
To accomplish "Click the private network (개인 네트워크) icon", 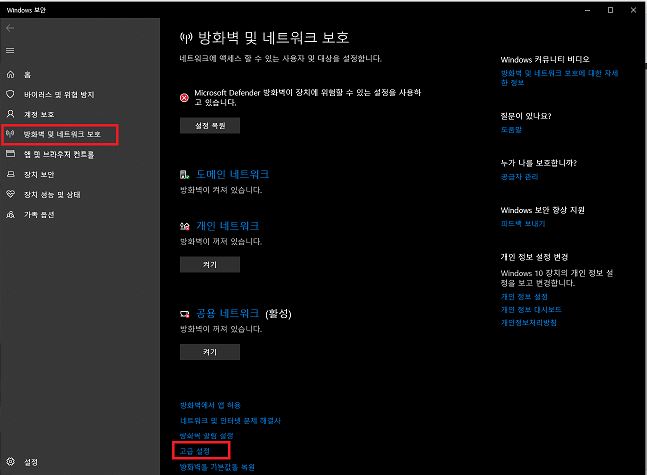I will tap(184, 226).
